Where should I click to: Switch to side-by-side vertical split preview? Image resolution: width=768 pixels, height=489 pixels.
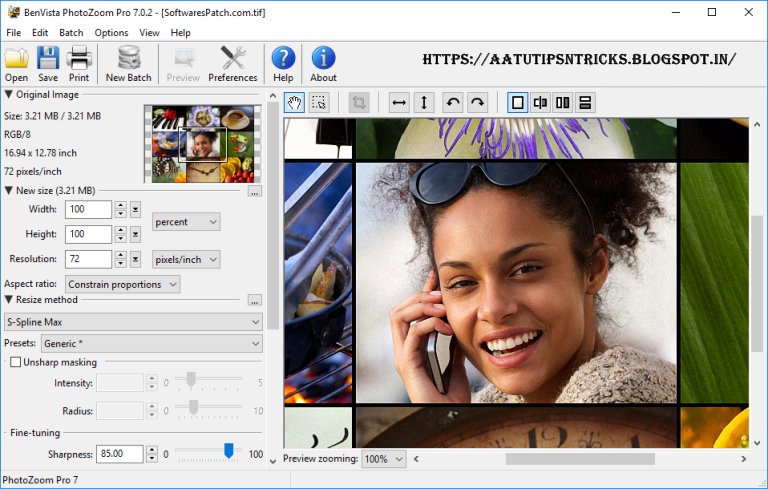pyautogui.click(x=563, y=102)
